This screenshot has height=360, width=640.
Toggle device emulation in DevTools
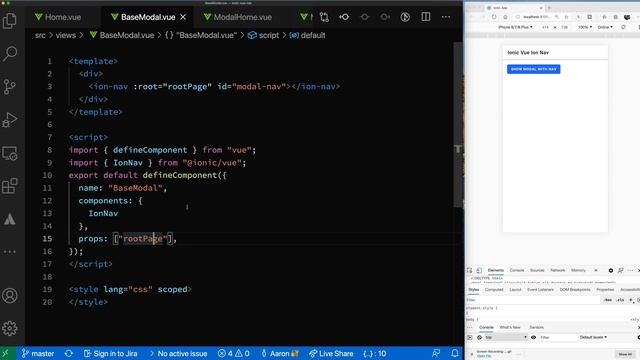click(479, 270)
